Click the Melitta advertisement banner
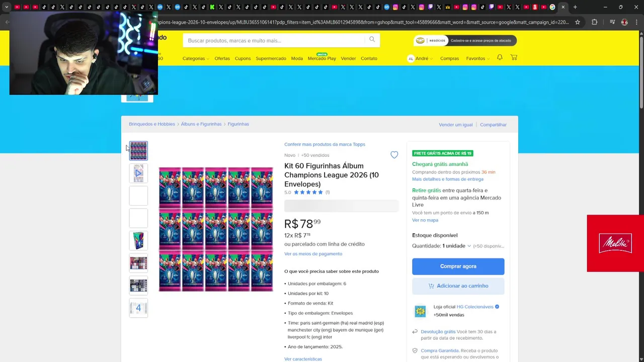 click(x=615, y=243)
